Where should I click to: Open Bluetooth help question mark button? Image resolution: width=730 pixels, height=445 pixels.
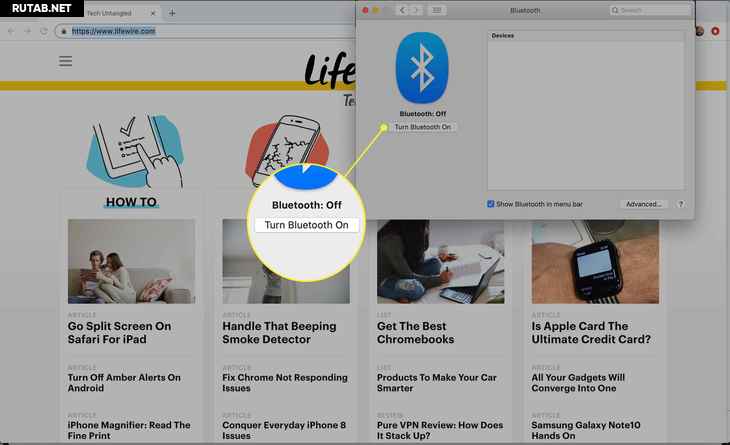coord(681,204)
